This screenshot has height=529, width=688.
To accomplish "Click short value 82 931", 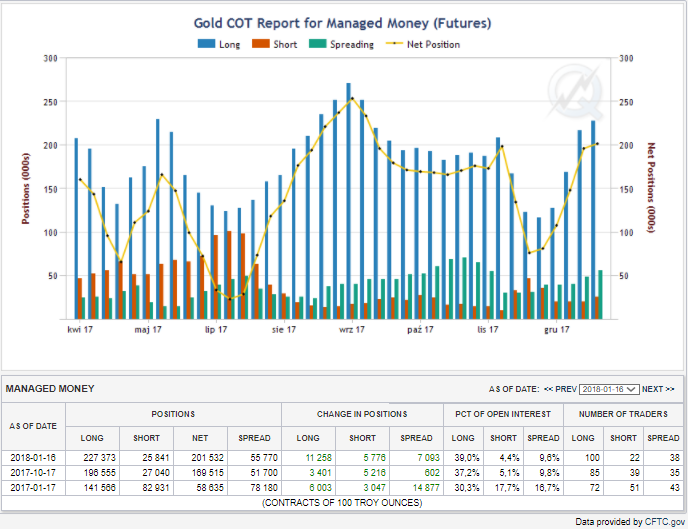I will (156, 488).
